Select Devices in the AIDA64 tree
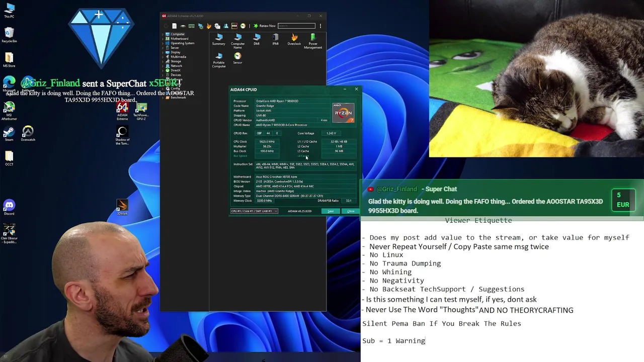This screenshot has width=644, height=362. point(176,75)
